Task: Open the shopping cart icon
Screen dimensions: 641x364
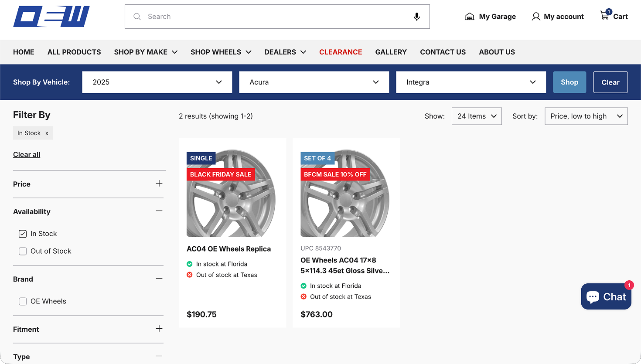Action: click(605, 15)
